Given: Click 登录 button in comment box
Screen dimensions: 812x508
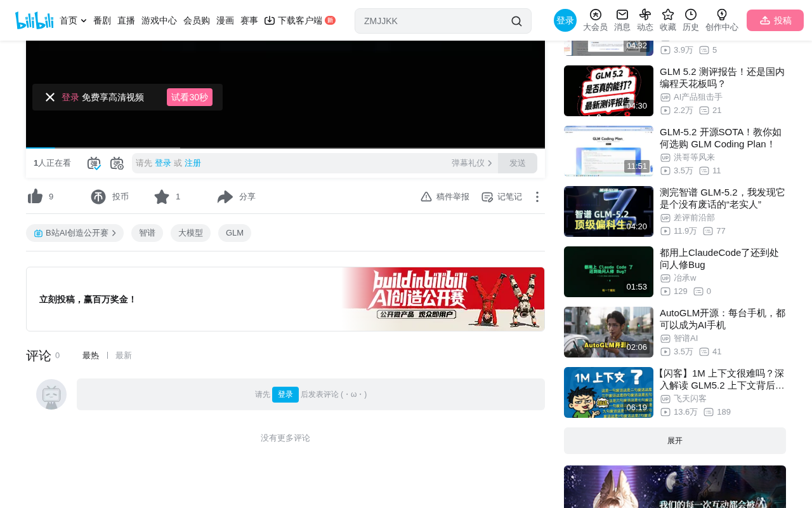Looking at the screenshot, I should click(285, 394).
